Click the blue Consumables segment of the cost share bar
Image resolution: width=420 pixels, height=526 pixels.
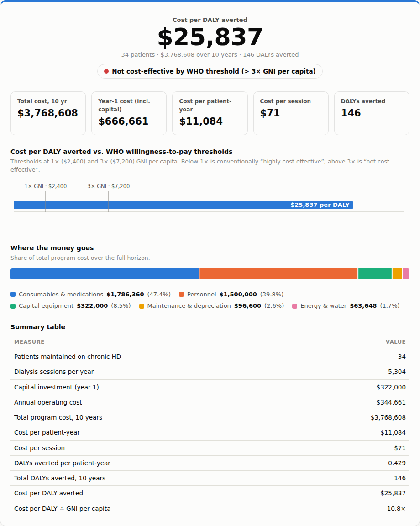click(x=105, y=274)
